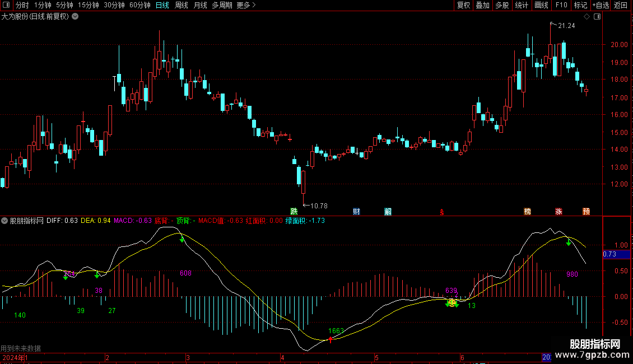
Task: Open the 多股 multi-stock view
Action: (502, 5)
